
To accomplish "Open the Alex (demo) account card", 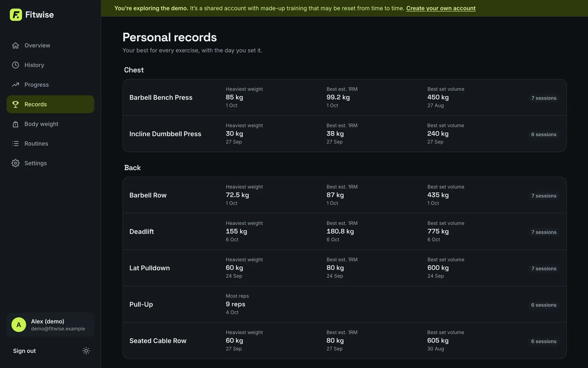I will click(x=50, y=325).
